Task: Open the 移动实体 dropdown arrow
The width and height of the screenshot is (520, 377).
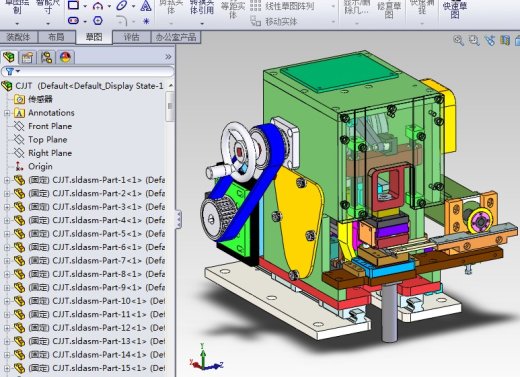Action: pyautogui.click(x=333, y=22)
